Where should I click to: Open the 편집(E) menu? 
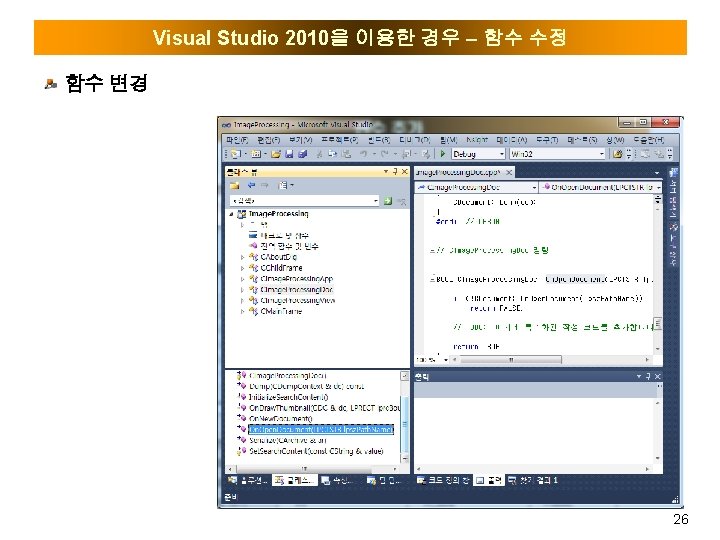(x=268, y=140)
